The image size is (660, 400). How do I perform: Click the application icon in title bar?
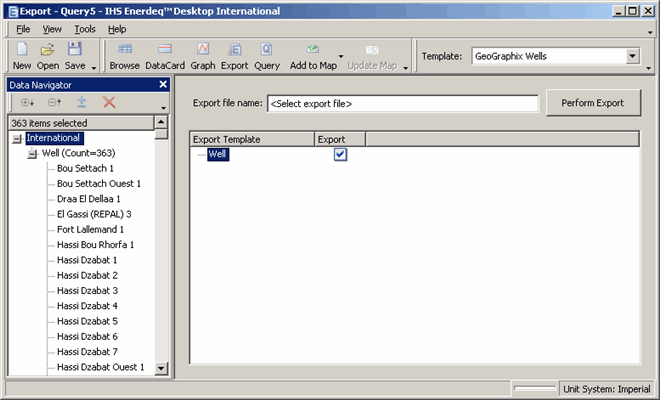(13, 11)
